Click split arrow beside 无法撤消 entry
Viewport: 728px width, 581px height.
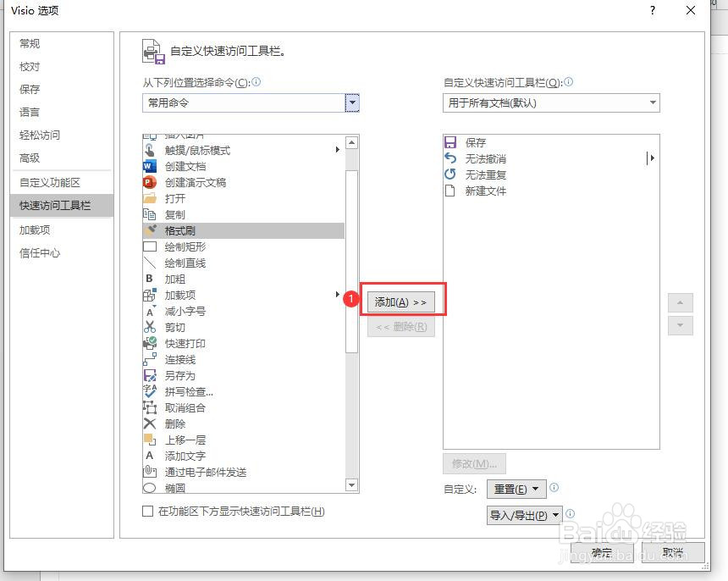(651, 158)
